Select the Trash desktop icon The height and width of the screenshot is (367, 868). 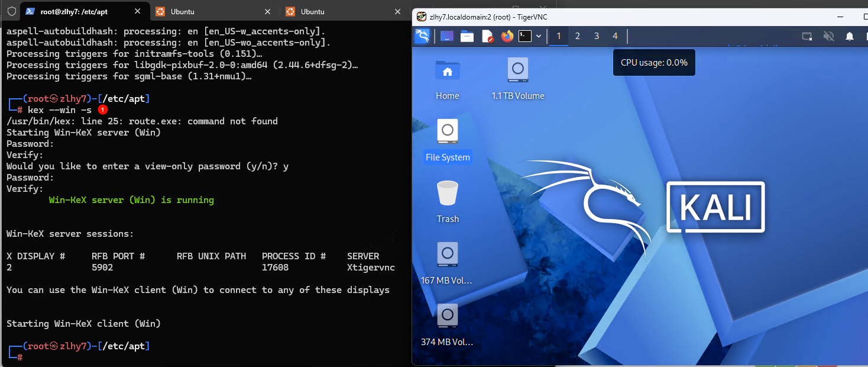pos(448,202)
